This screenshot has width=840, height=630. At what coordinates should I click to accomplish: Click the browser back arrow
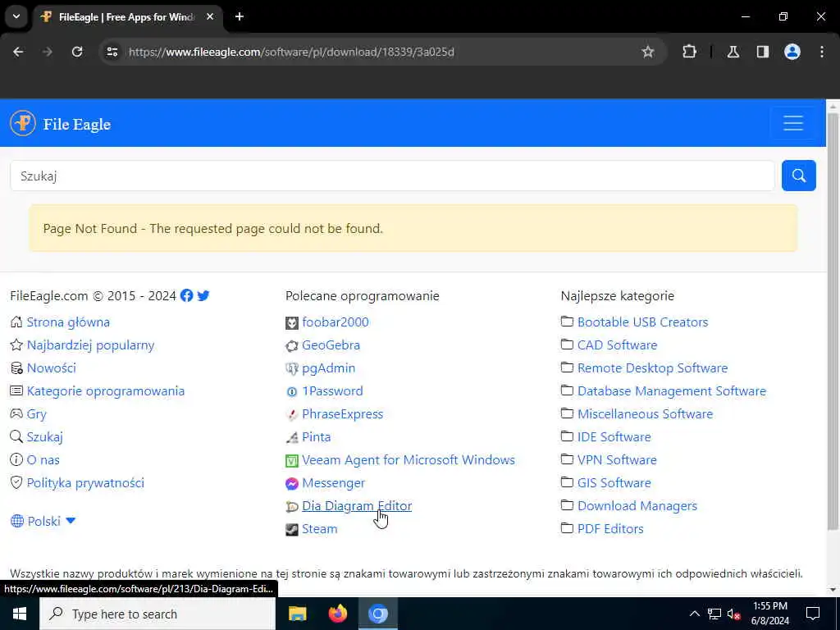18,52
